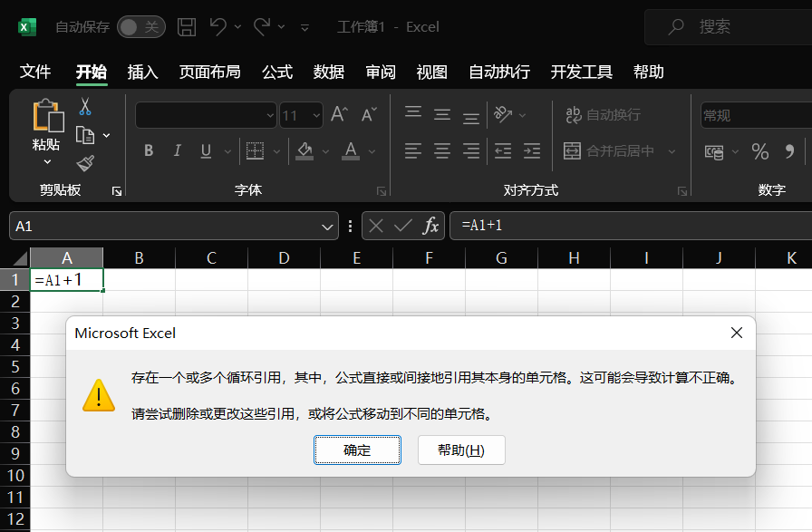Click the Decrease Indent icon

coord(503,150)
